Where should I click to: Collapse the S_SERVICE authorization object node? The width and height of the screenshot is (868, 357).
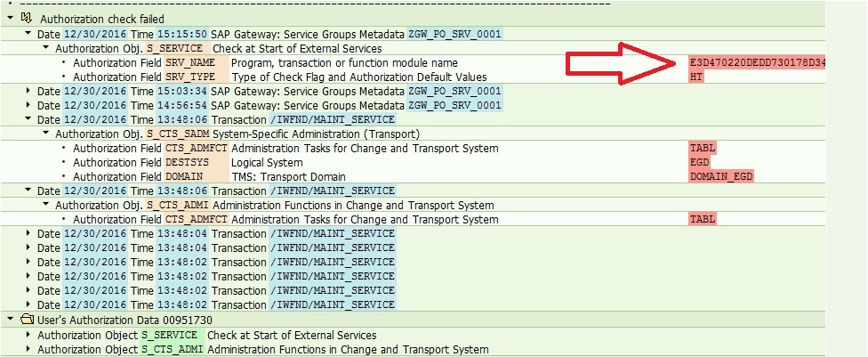click(x=46, y=48)
